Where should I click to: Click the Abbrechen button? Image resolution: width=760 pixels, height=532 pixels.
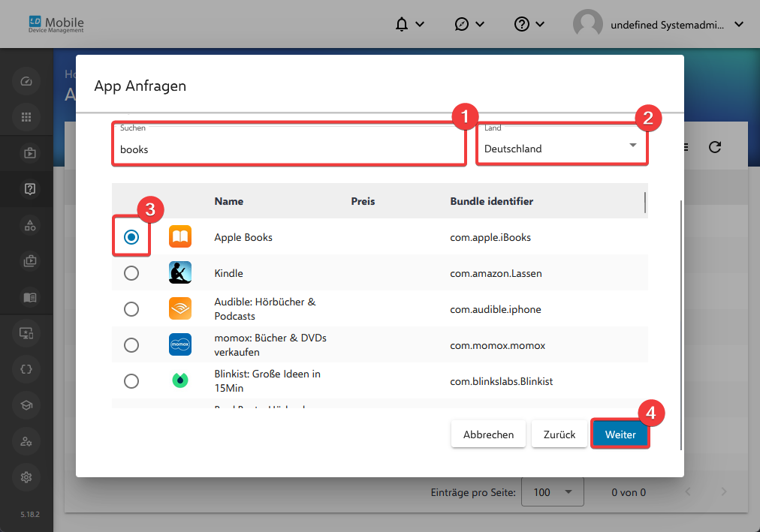tap(488, 434)
